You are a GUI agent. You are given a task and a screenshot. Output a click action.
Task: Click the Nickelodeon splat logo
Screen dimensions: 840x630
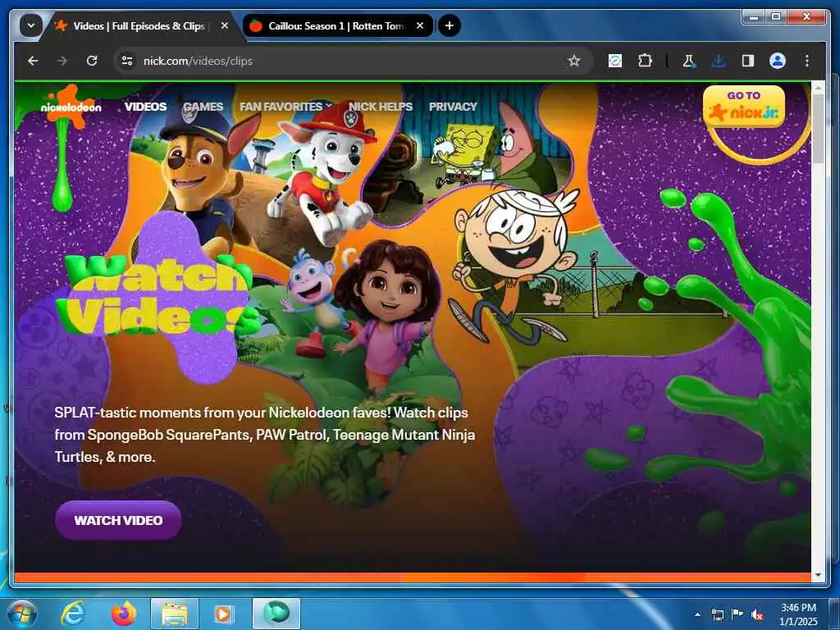(x=71, y=107)
